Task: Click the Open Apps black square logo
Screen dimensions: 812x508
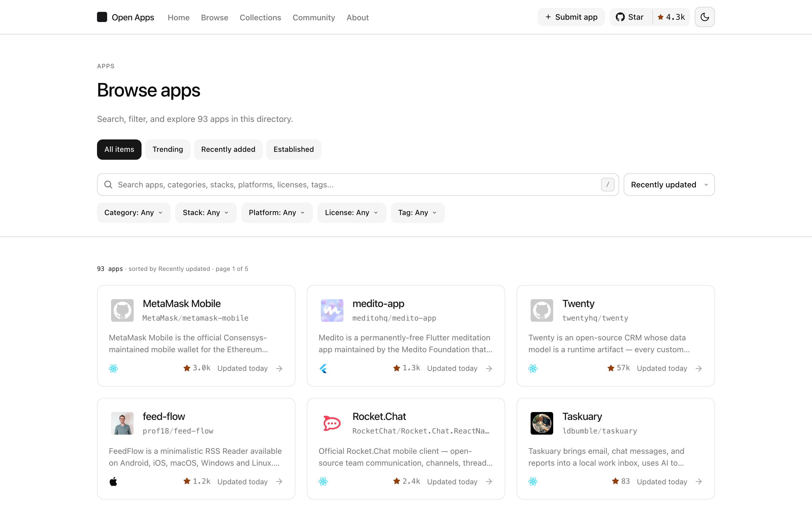Action: [x=102, y=17]
